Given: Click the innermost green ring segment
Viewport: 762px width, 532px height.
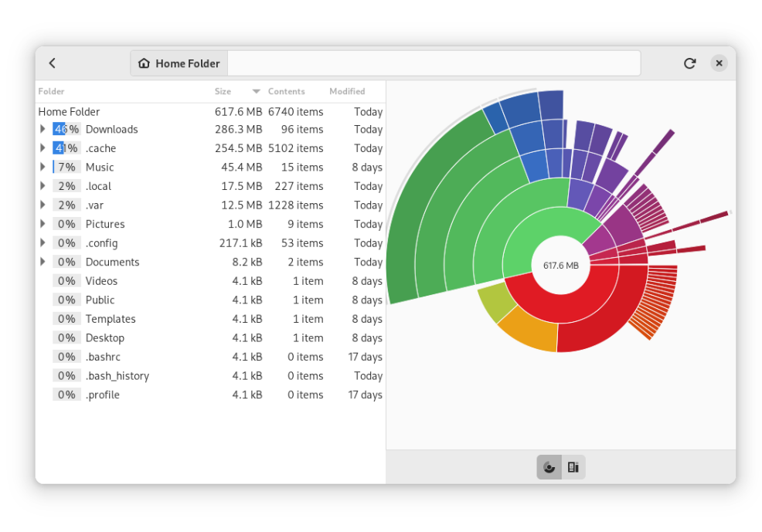Looking at the screenshot, I should pos(531,233).
